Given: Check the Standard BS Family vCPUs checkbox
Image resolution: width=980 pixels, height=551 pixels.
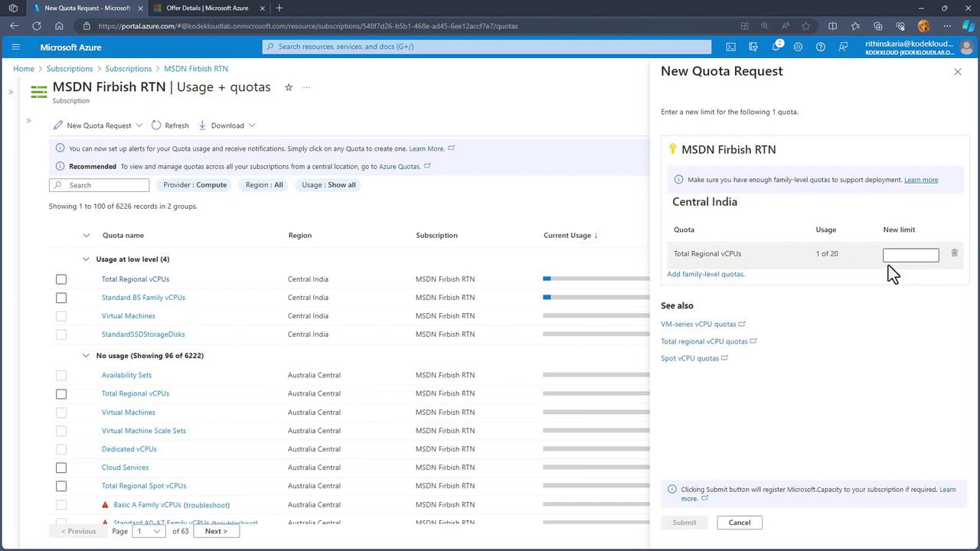Looking at the screenshot, I should (x=61, y=298).
